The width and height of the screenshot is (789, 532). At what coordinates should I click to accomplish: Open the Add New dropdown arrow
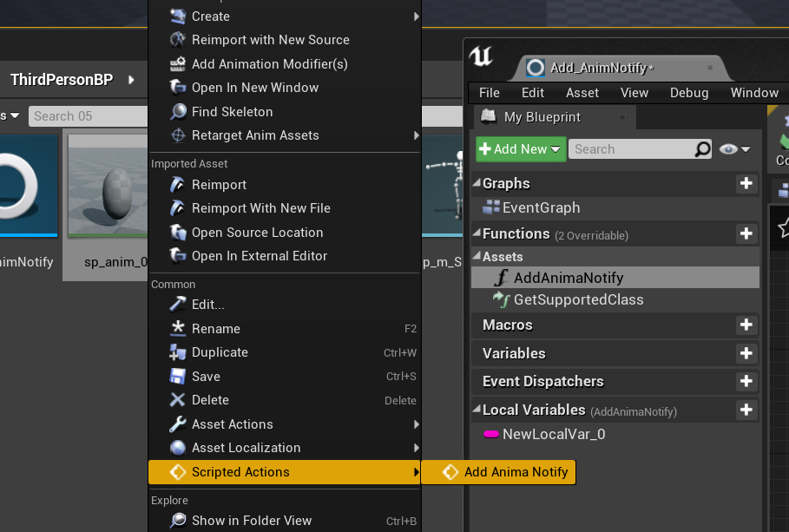(556, 149)
